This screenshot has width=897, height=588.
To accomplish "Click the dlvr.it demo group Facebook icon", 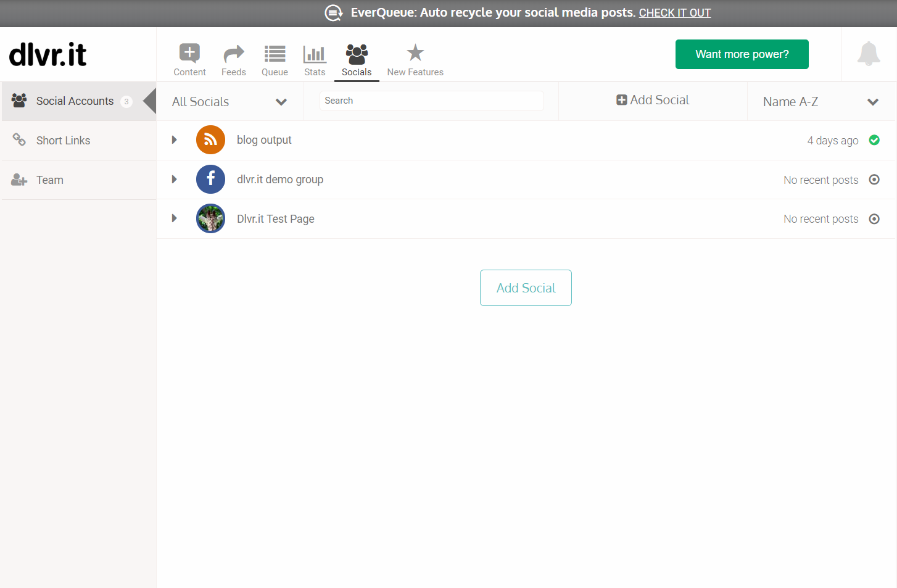I will tap(210, 180).
